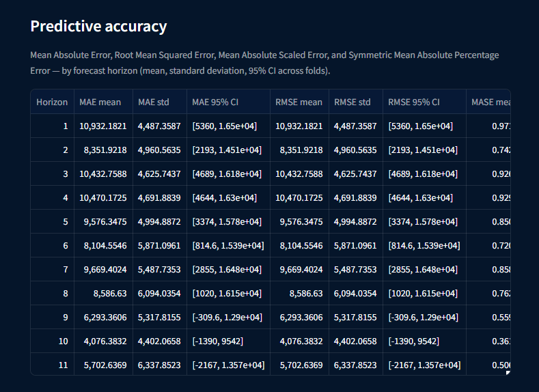Select RMSE 95% CI cell [3374, 1.578e+04]
The image size is (539, 392).
tap(424, 221)
